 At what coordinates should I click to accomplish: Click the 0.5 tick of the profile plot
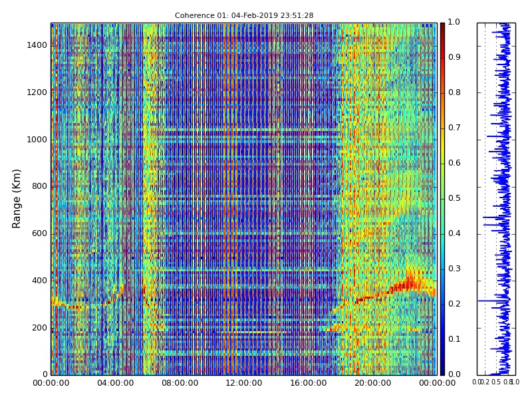pyautogui.click(x=496, y=382)
